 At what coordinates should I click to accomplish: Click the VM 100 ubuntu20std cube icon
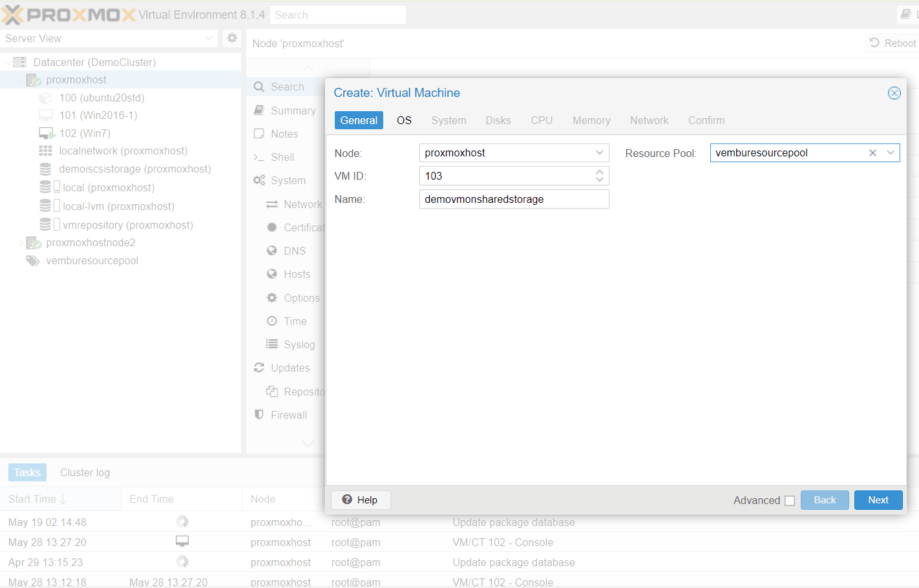pyautogui.click(x=45, y=98)
